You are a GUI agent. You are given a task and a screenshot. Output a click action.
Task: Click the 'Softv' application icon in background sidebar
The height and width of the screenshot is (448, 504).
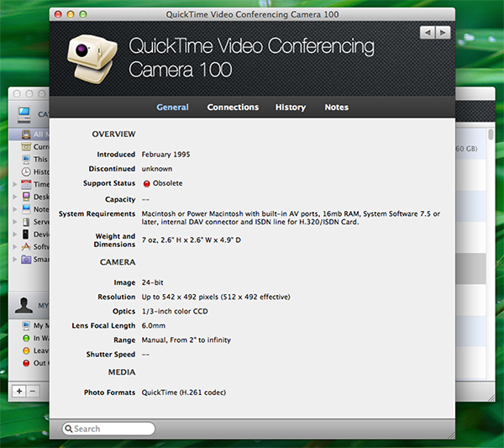click(x=26, y=246)
